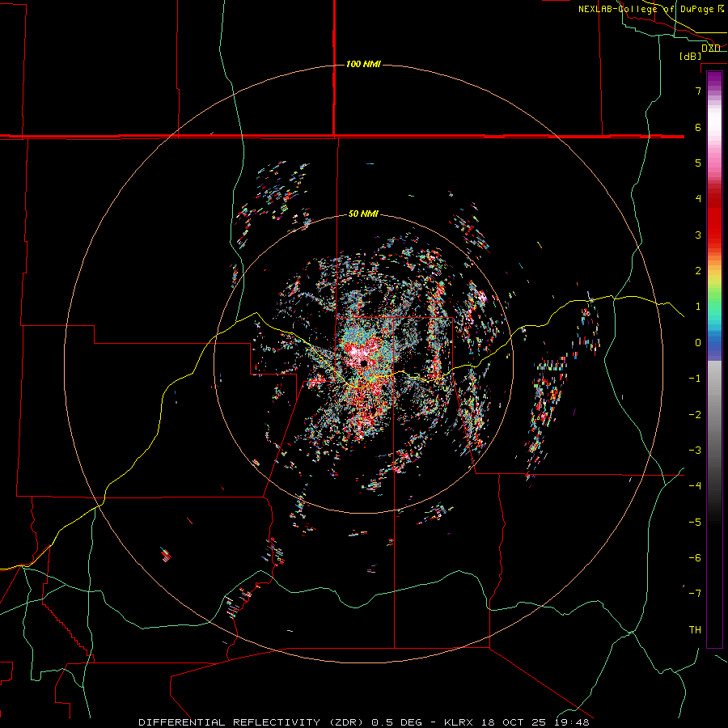Click the gray segment of the color bar near -2

pyautogui.click(x=714, y=415)
